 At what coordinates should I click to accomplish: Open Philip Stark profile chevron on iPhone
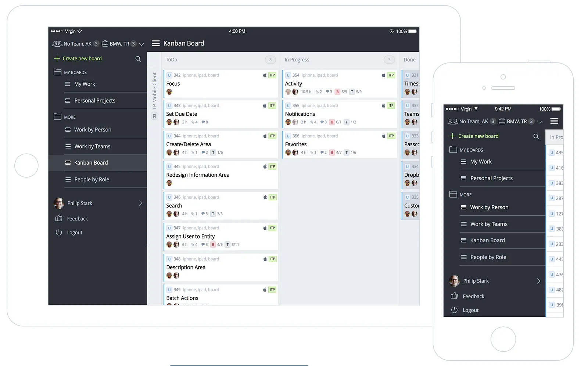tap(538, 281)
